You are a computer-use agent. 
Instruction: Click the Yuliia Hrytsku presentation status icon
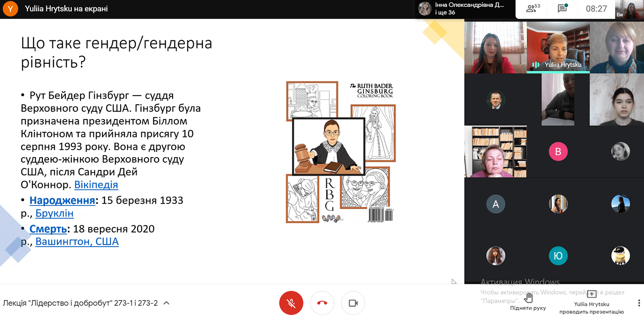[x=592, y=294]
